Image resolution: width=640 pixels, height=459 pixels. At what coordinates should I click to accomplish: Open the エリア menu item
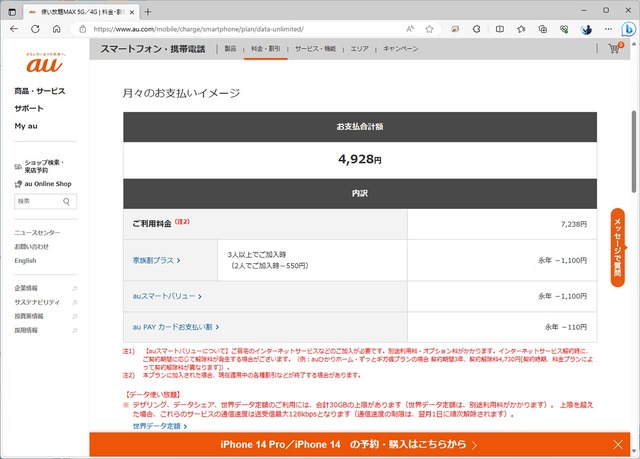(360, 49)
